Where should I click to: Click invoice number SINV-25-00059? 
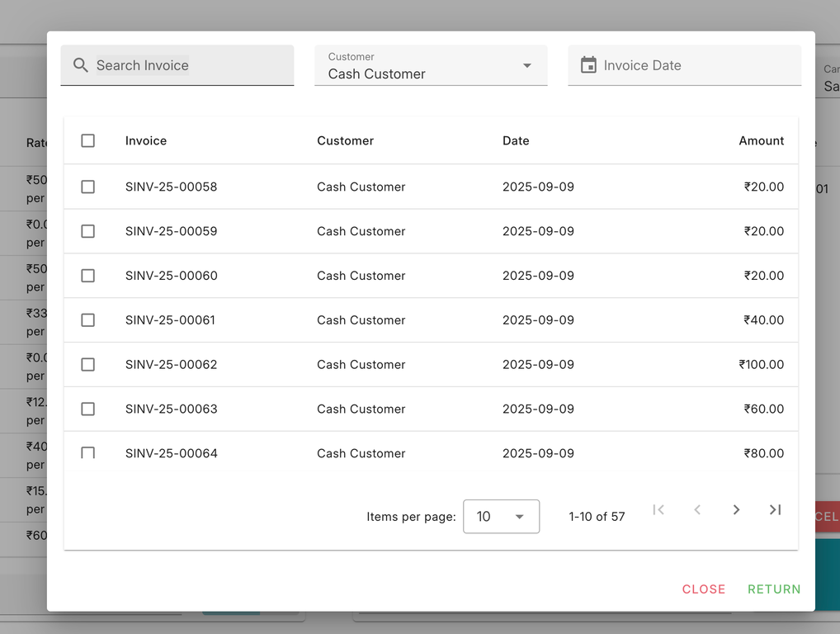pyautogui.click(x=172, y=231)
